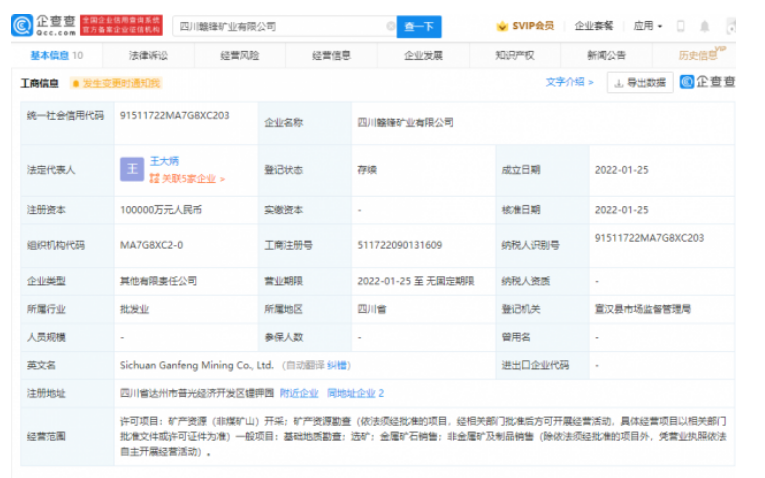
Task: Focus the company name search field
Action: [284, 26]
